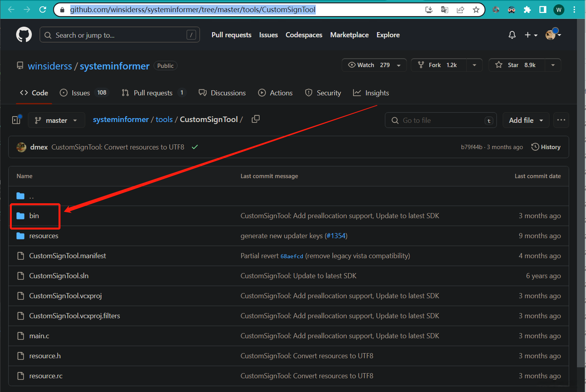
Task: Bookmark this page with the star icon
Action: pyautogui.click(x=476, y=10)
